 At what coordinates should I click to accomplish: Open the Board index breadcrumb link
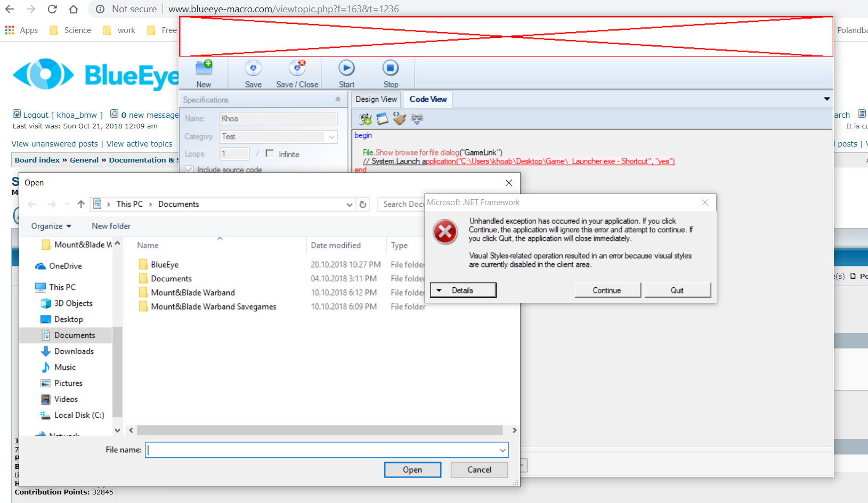click(37, 160)
